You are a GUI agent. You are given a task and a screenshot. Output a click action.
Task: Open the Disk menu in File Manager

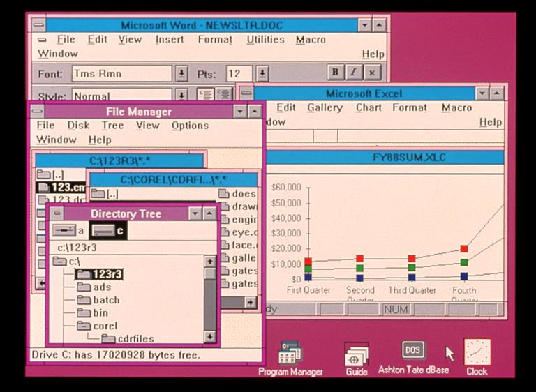(x=78, y=126)
